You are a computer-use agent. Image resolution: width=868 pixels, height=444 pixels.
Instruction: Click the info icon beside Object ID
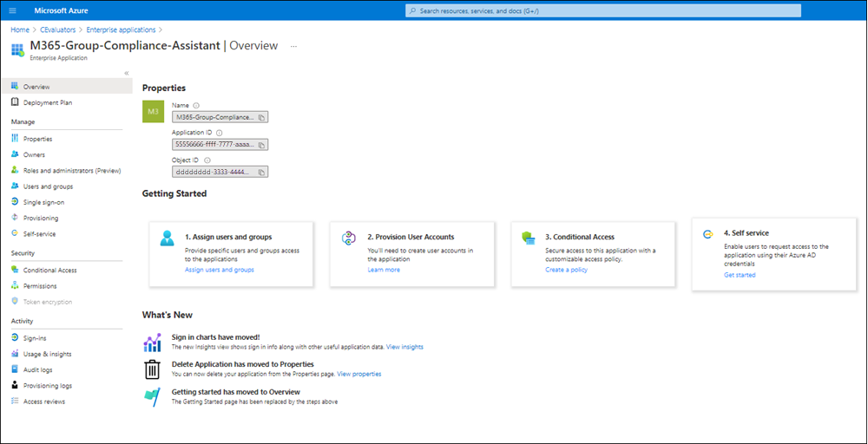tap(207, 160)
